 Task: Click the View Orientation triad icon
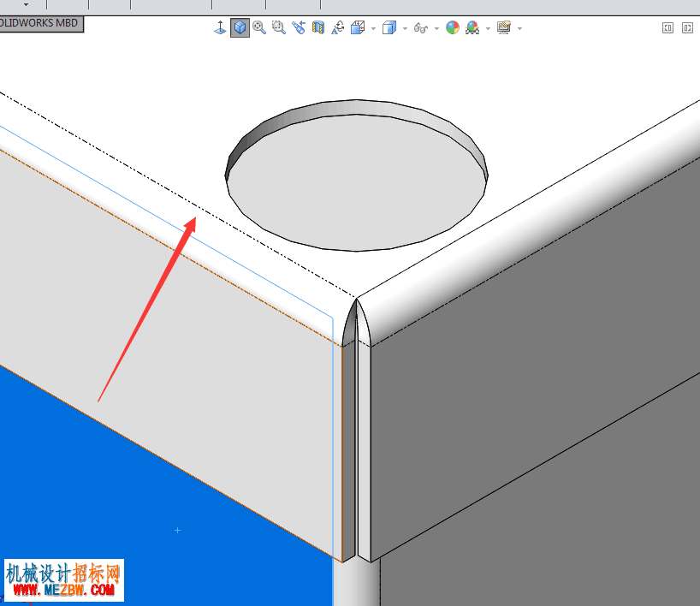pyautogui.click(x=220, y=27)
